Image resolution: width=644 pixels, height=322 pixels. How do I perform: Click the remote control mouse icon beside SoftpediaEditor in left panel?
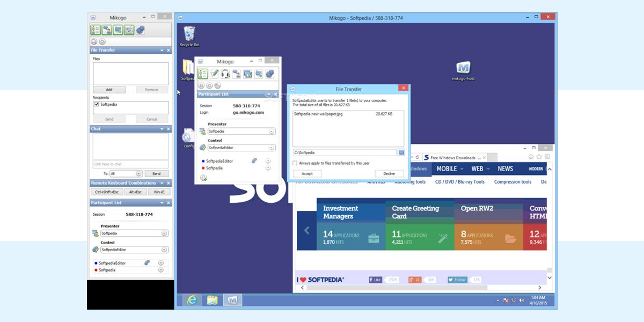[147, 262]
